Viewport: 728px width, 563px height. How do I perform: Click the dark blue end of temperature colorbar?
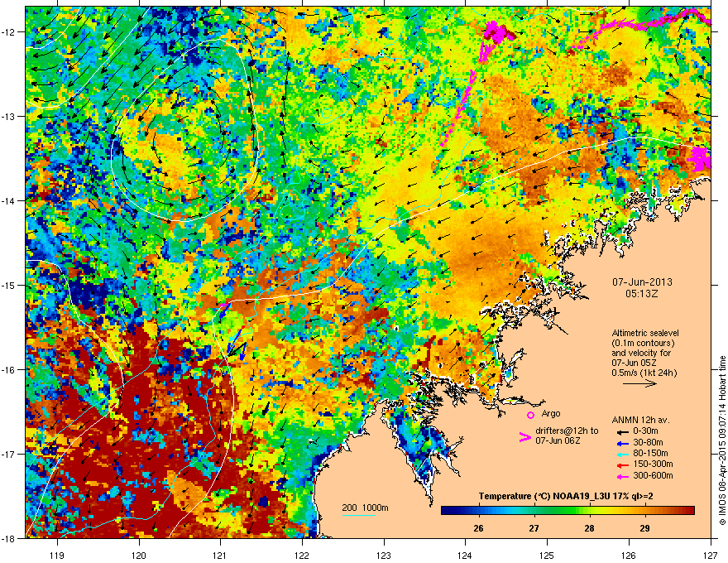446,511
